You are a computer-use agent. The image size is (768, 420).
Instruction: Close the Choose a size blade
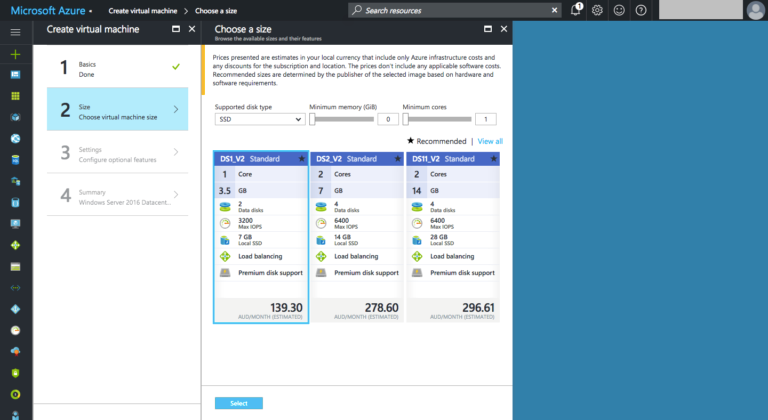click(504, 29)
